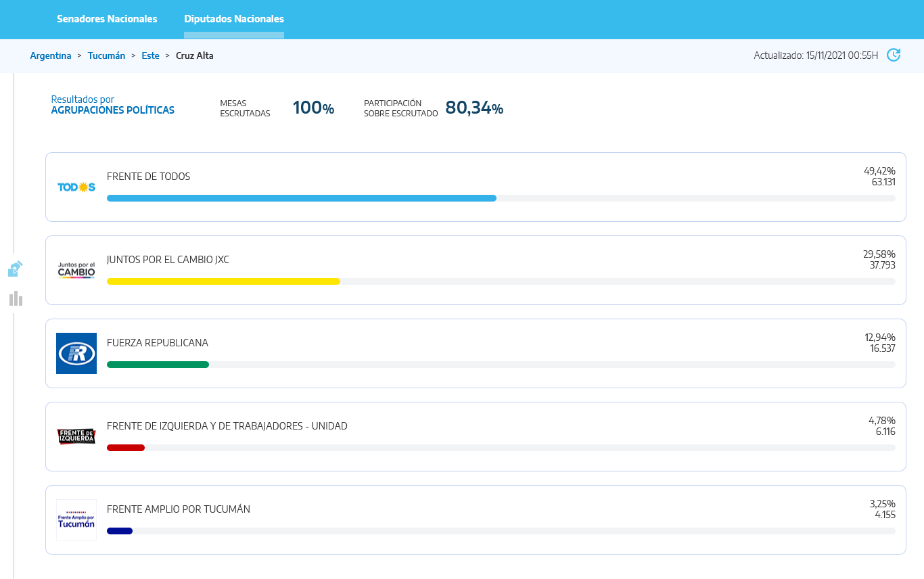Image resolution: width=924 pixels, height=579 pixels.
Task: Click the 4,78% percentage value
Action: [882, 421]
